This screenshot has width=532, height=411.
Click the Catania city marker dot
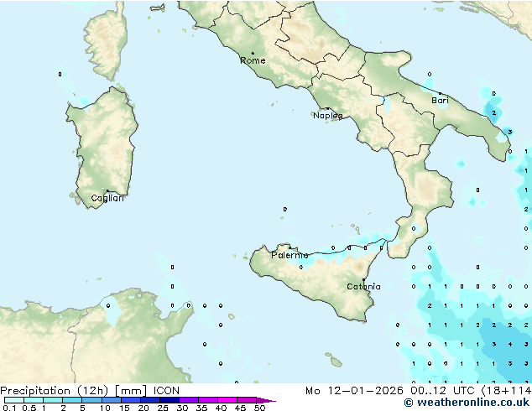[363, 280]
